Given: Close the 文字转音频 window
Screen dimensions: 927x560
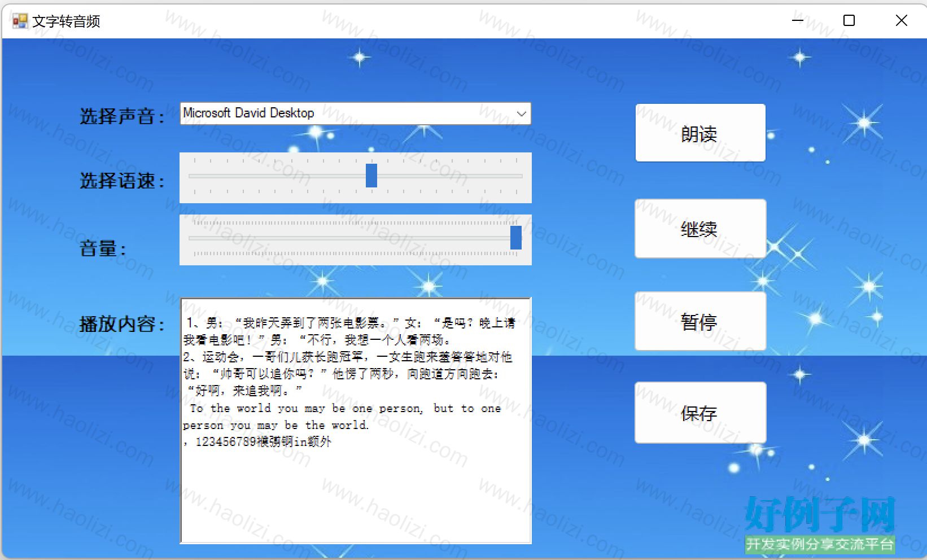Looking at the screenshot, I should 901,21.
